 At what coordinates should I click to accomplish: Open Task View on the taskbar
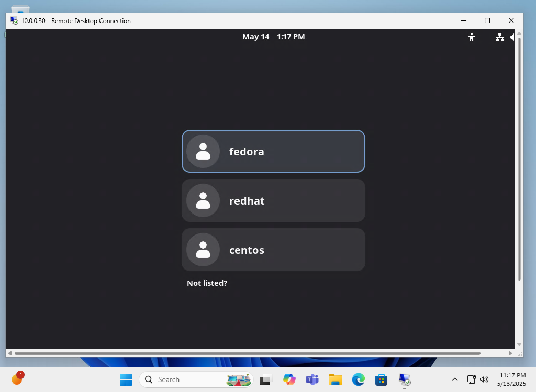click(266, 379)
